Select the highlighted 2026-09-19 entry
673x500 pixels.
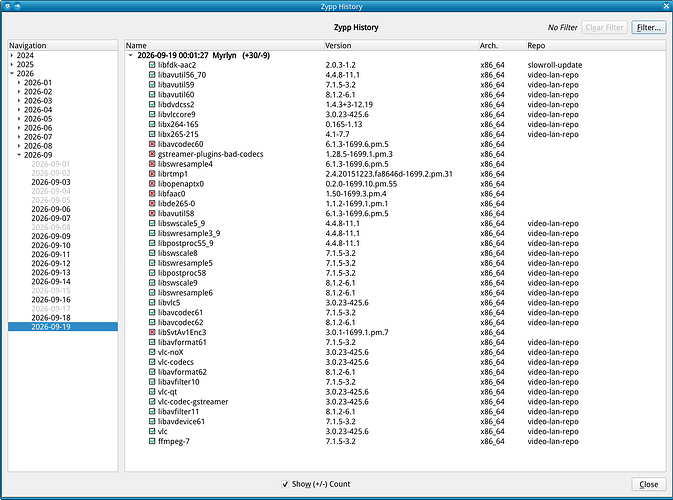click(x=63, y=327)
